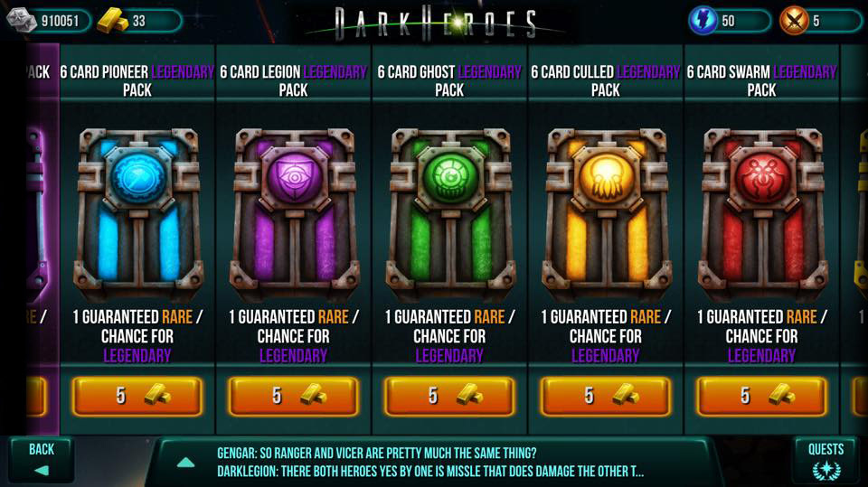Buy Legion pack for 5 gold
The image size is (868, 487).
pos(293,396)
